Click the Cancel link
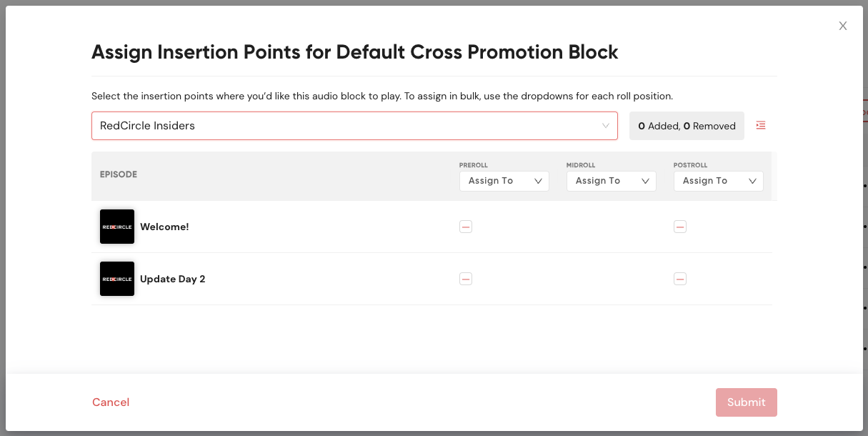 pyautogui.click(x=111, y=402)
